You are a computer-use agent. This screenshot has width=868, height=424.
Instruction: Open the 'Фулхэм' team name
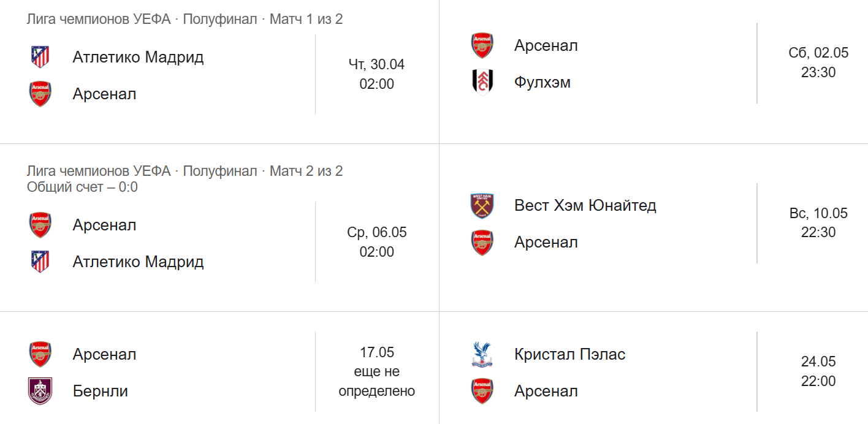coord(542,82)
